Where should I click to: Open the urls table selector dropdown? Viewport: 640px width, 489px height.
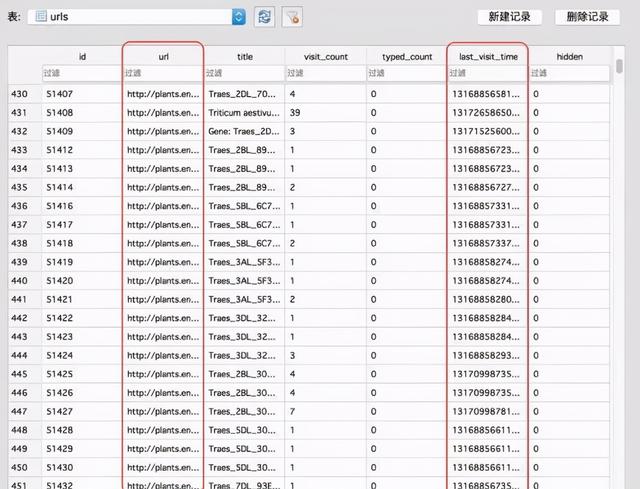(x=137, y=17)
